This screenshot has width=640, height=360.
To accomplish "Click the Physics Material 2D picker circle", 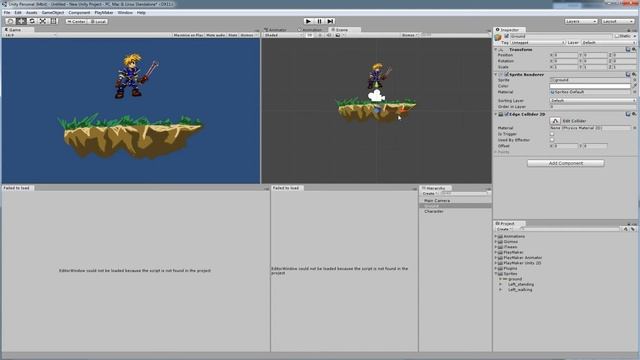I will click(634, 128).
